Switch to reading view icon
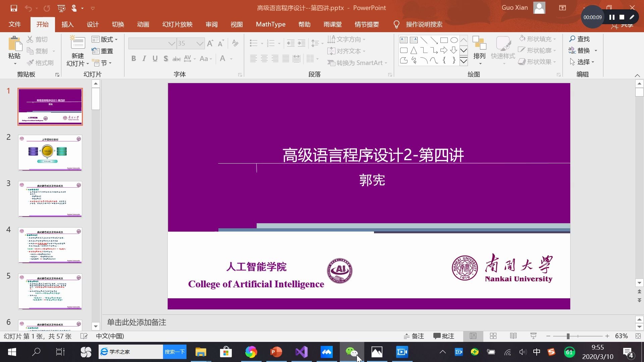 pos(513,336)
